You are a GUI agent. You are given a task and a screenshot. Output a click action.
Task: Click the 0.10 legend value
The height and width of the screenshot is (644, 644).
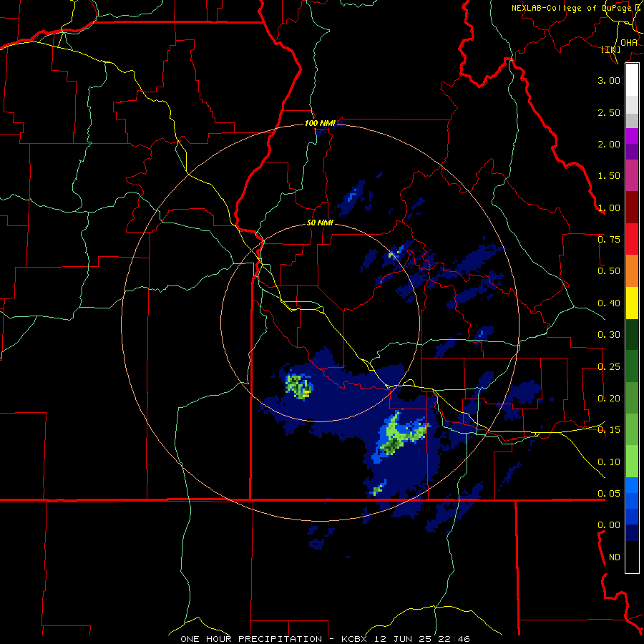pos(609,462)
